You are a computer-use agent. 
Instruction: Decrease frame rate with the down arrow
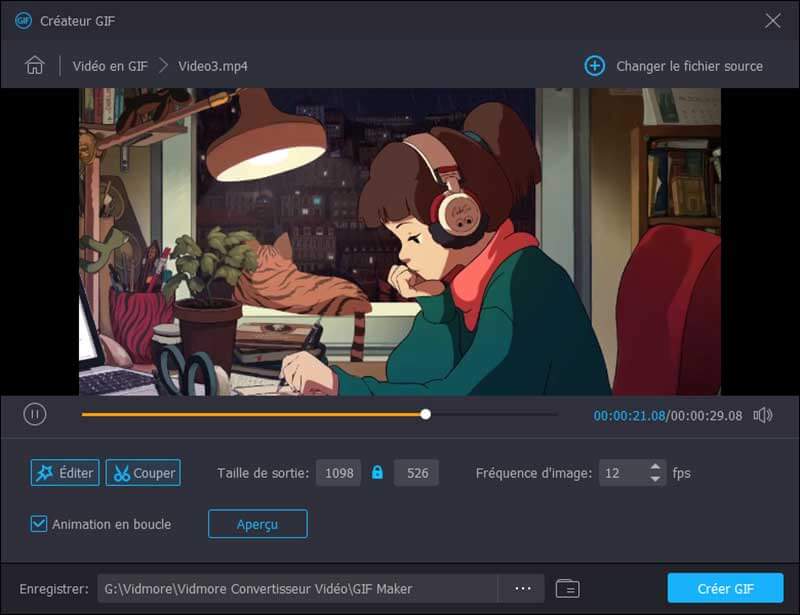coord(655,480)
